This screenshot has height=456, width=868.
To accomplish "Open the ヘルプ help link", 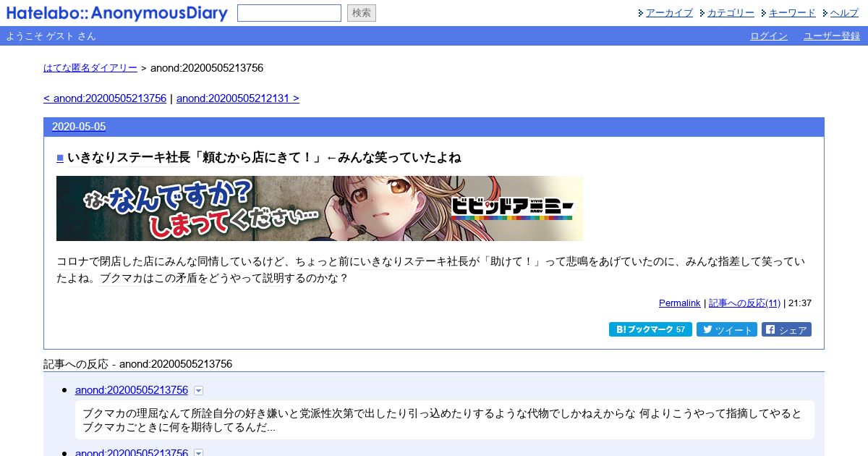I will pos(844,13).
